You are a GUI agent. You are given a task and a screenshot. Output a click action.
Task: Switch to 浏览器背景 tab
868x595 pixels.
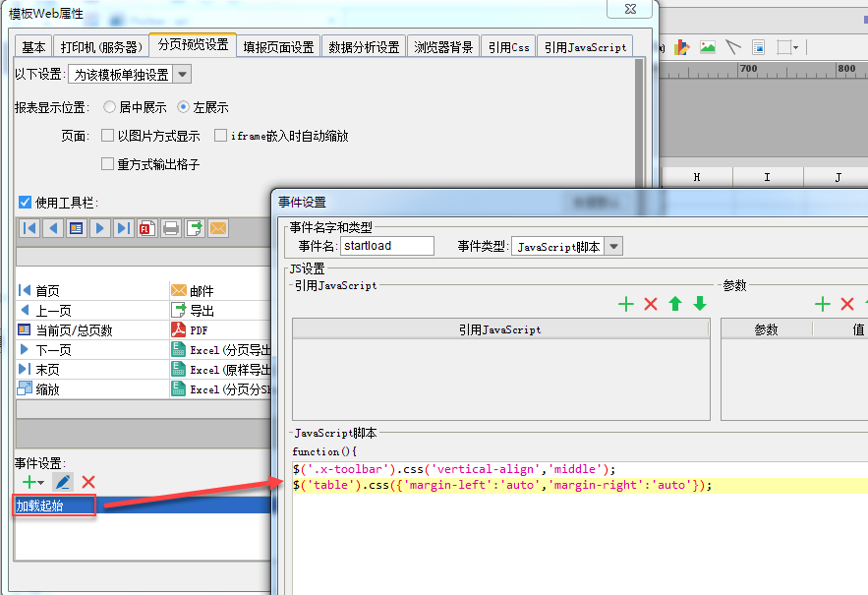click(x=443, y=47)
